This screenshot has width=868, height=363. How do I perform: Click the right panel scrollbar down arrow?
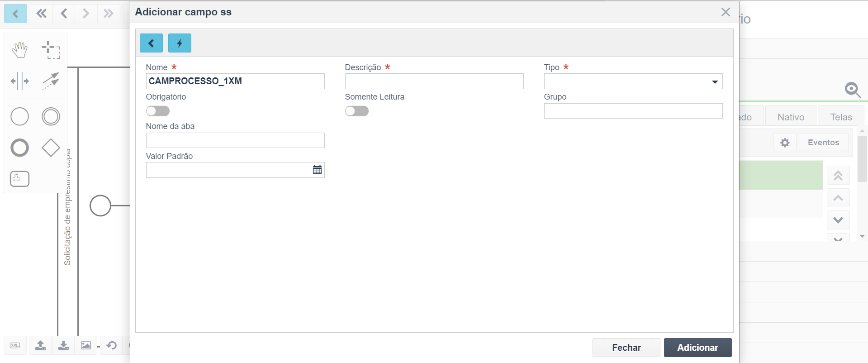click(x=862, y=236)
